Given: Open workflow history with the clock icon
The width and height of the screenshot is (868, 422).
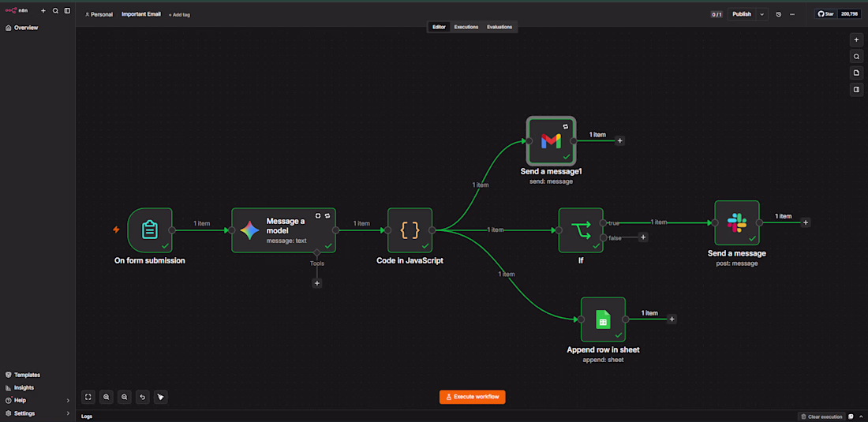Looking at the screenshot, I should pos(778,14).
